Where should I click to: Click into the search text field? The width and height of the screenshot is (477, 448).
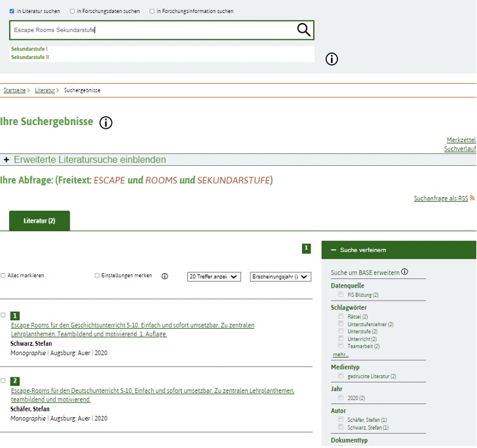point(151,29)
